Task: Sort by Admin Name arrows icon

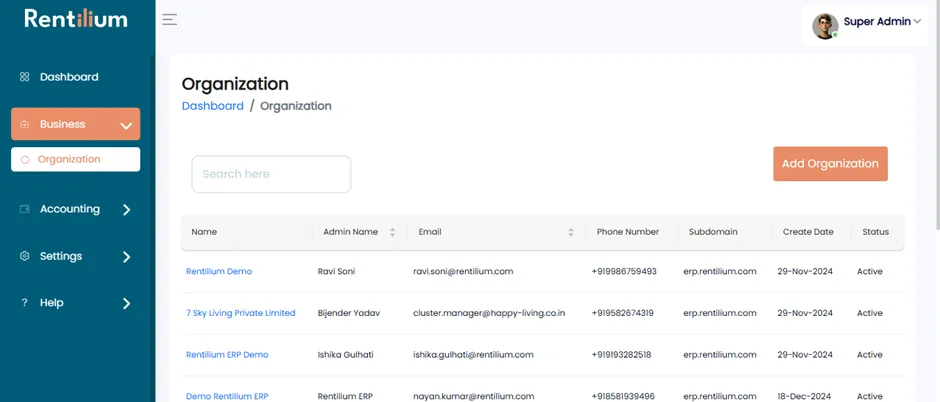Action: 392,232
